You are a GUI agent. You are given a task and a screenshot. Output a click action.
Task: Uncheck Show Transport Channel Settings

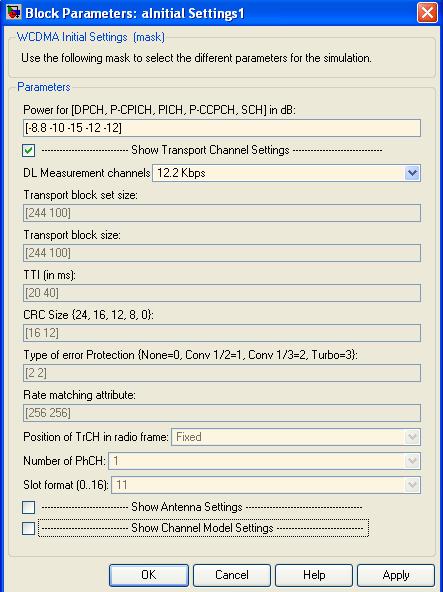(x=29, y=150)
